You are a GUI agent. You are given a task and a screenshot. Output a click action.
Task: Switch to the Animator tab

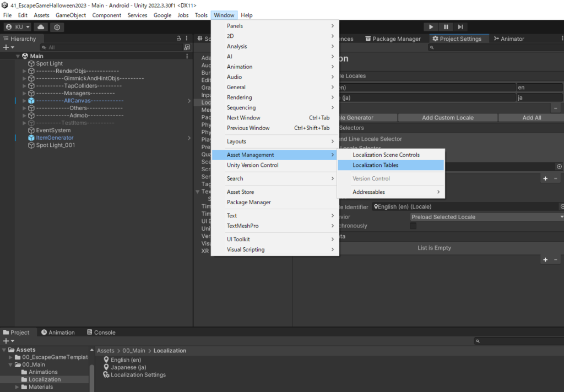pyautogui.click(x=509, y=39)
